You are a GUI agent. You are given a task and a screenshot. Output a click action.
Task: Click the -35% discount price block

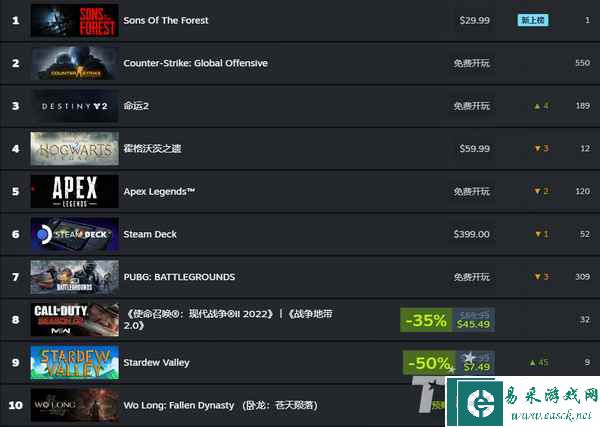click(x=448, y=320)
